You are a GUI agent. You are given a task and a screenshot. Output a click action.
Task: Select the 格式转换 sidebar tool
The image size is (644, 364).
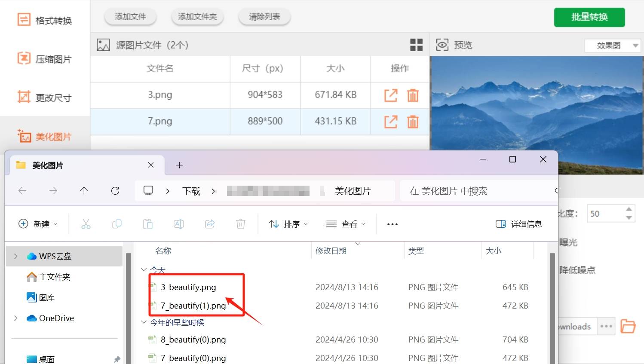[x=45, y=20]
